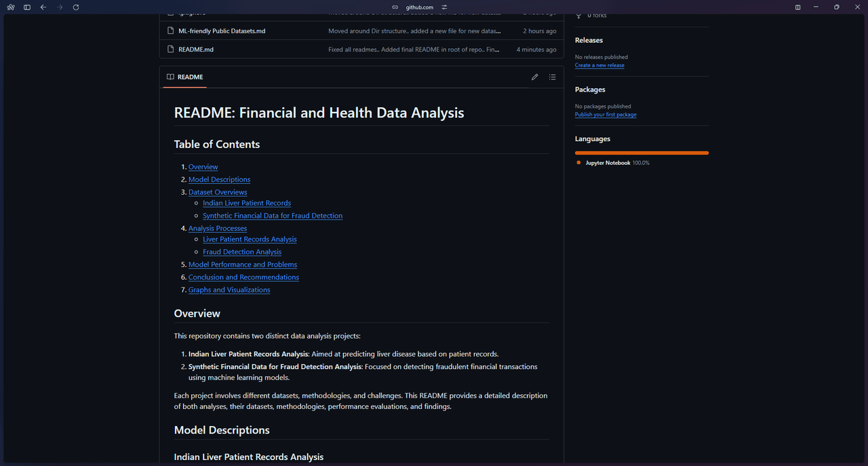Screen dimensions: 868x466
Task: Select the README tab
Action: [184, 77]
